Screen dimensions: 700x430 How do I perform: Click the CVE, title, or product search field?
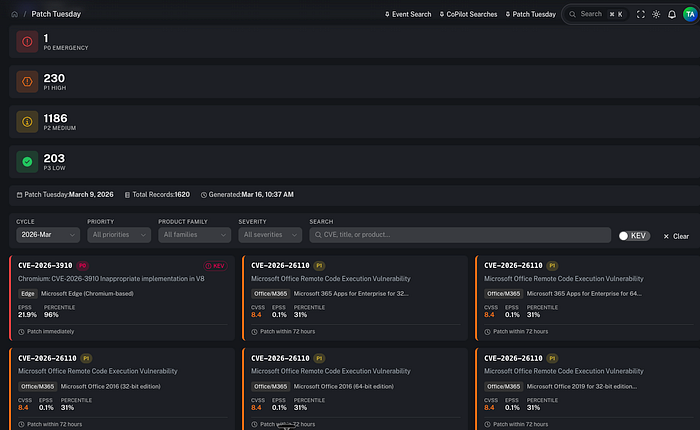point(460,235)
